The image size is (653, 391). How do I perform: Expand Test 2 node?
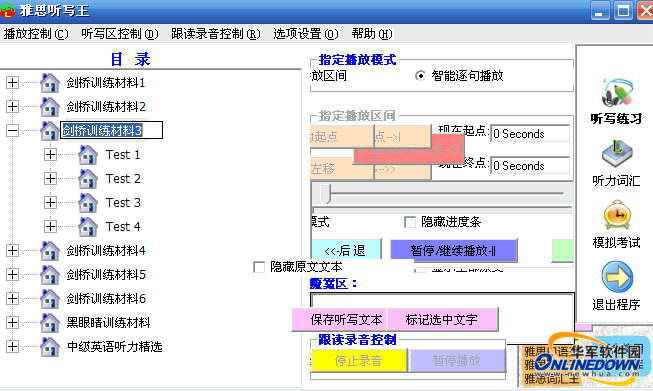(x=50, y=179)
